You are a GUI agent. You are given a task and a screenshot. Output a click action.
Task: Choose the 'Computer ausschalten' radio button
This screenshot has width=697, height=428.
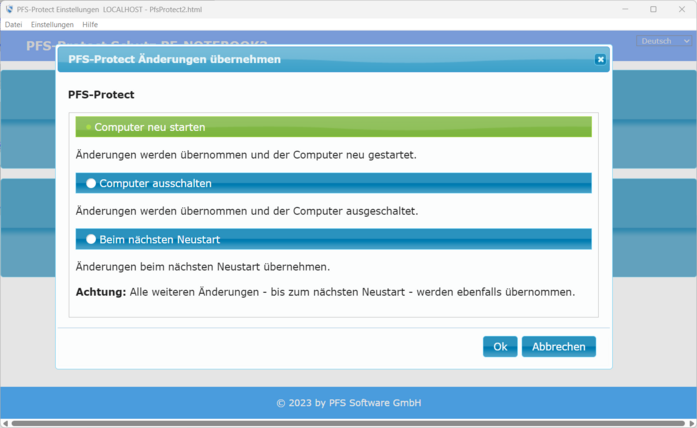point(91,183)
